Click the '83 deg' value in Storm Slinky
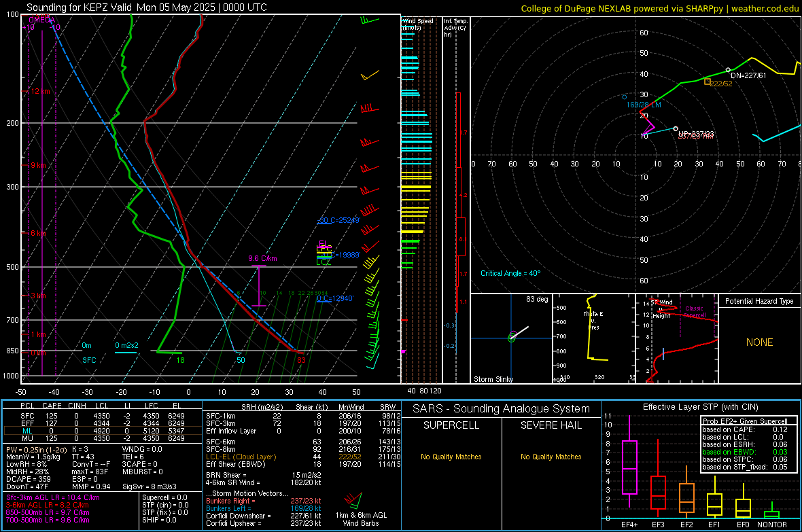The image size is (802, 532). coord(537,299)
